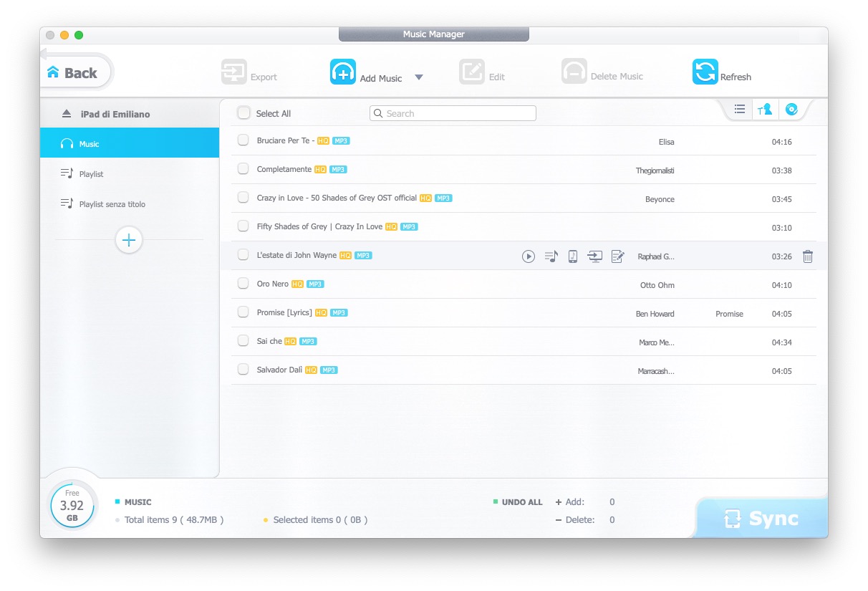Click the phone device icon in highlighted row
Viewport: 868px width, 591px height.
(x=573, y=256)
